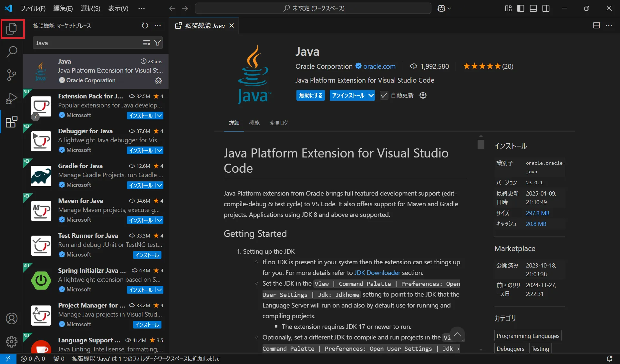Open the 選択 menu

click(90, 8)
